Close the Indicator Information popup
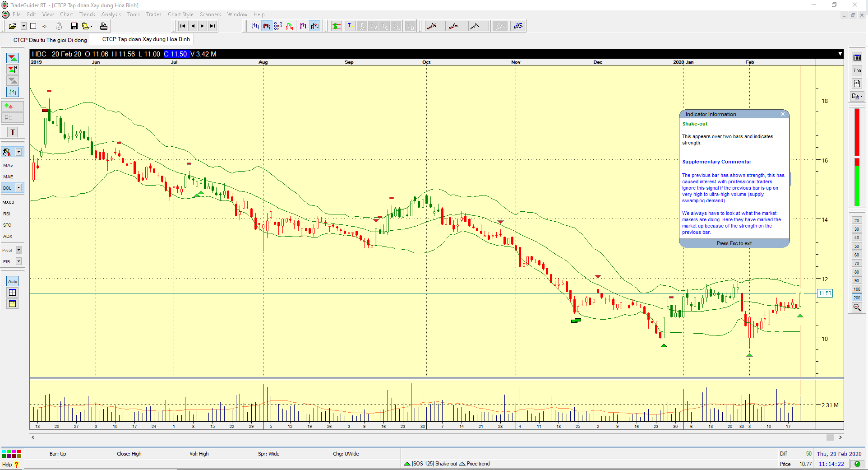868x470 pixels. coord(783,114)
